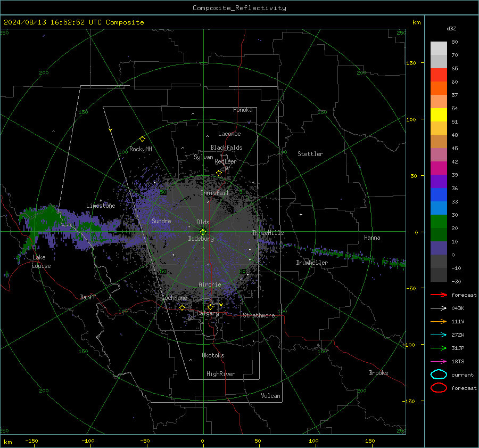Image resolution: width=479 pixels, height=448 pixels.
Task: Click the Limestone label
Action: point(101,206)
